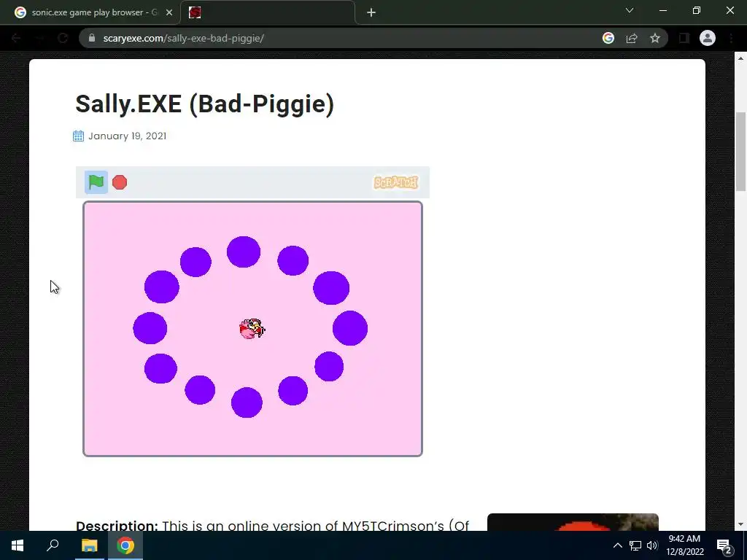The height and width of the screenshot is (560, 747).
Task: Open the tab search dropdown chevron
Action: [x=630, y=10]
